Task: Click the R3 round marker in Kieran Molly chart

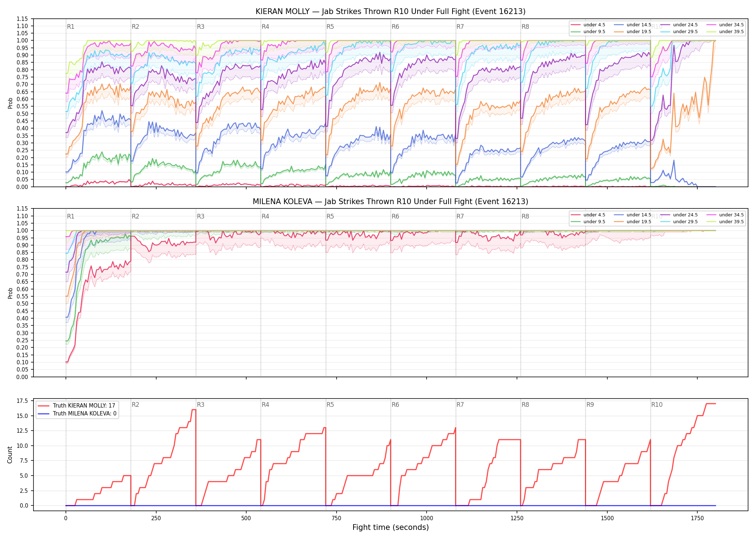Action: point(201,27)
